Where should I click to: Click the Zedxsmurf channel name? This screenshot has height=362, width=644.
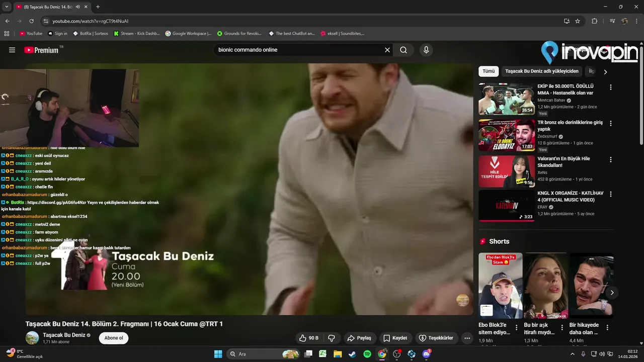coord(547,136)
